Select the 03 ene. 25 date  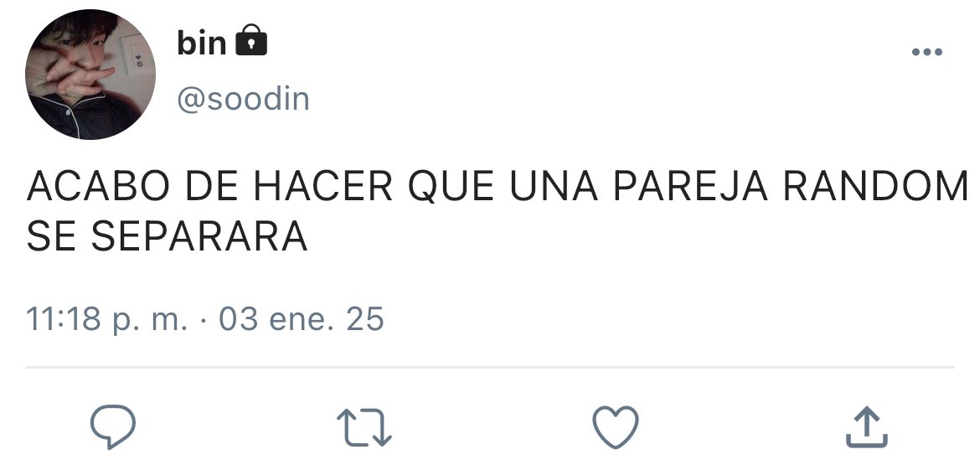(x=302, y=318)
